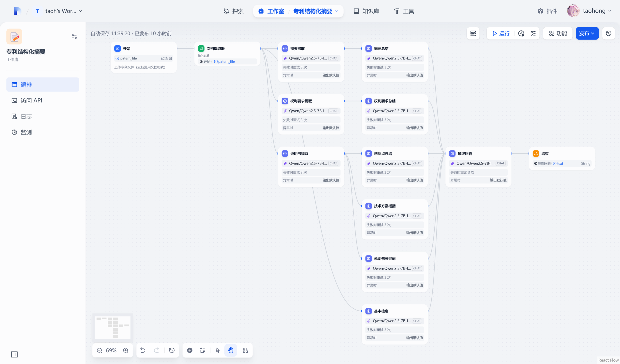Image resolution: width=620 pixels, height=364 pixels.
Task: Go to the 知识库 knowledge tab
Action: pos(366,11)
